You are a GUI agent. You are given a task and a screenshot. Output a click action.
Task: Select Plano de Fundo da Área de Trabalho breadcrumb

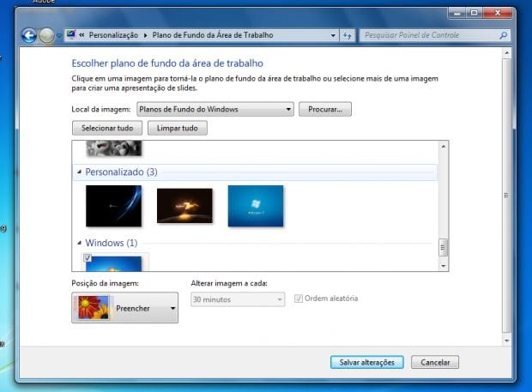(x=213, y=35)
